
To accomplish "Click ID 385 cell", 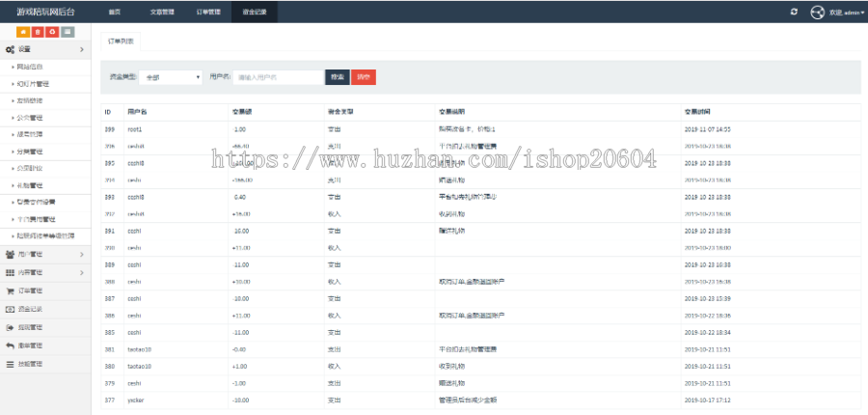I will click(x=109, y=332).
